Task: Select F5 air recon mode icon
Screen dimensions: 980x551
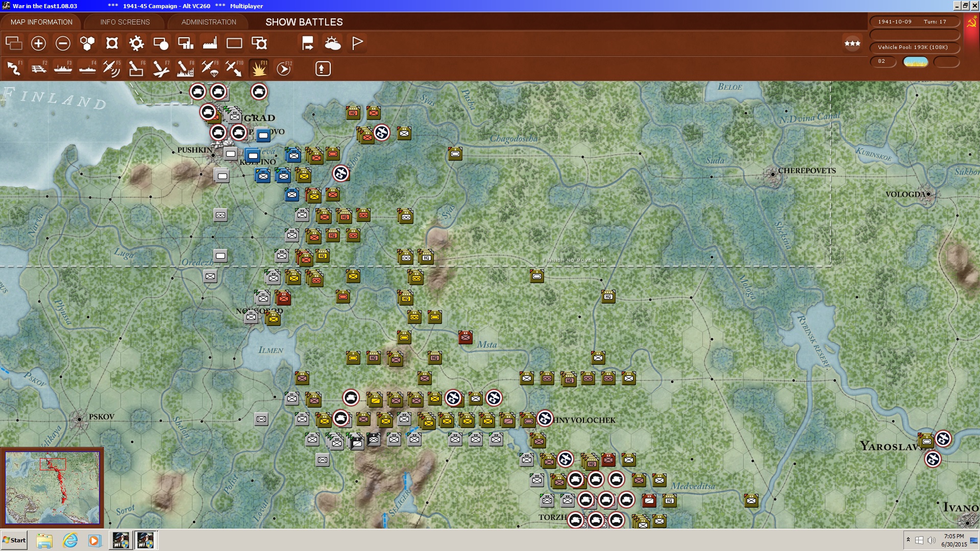Action: (x=111, y=68)
